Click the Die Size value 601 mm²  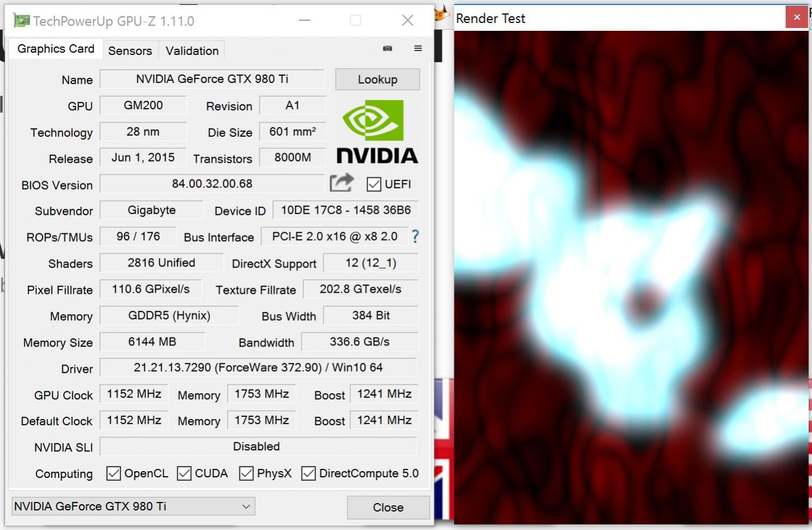pos(293,132)
